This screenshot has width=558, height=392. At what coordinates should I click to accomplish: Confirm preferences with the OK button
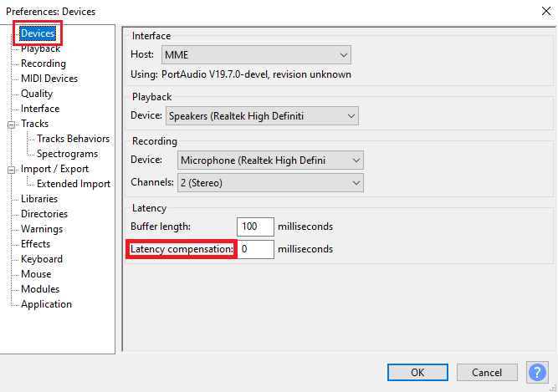pos(417,373)
